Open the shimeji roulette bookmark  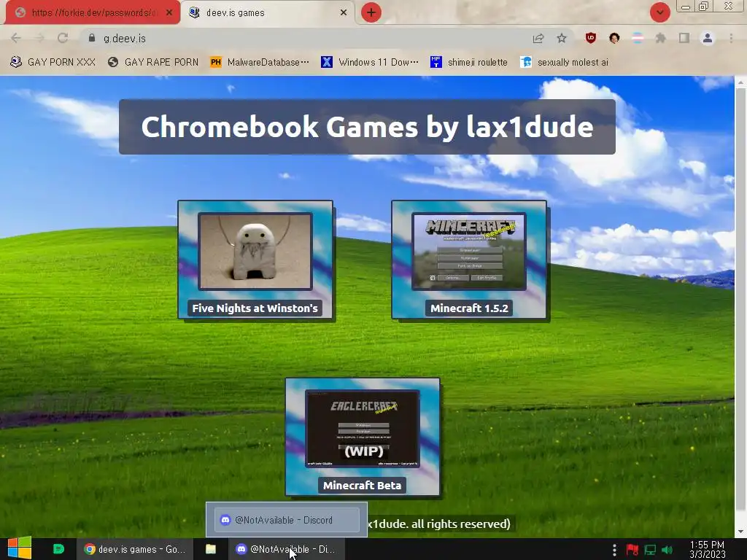(469, 63)
